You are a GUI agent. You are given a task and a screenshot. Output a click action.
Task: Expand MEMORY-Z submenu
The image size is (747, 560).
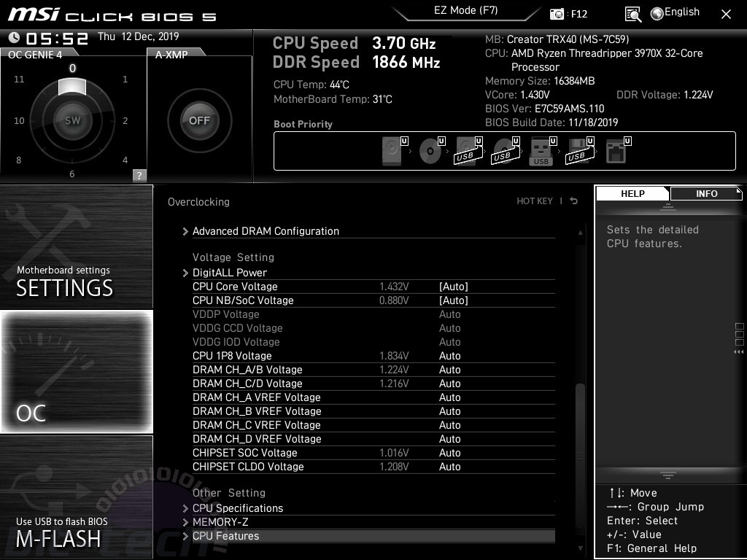(368, 522)
